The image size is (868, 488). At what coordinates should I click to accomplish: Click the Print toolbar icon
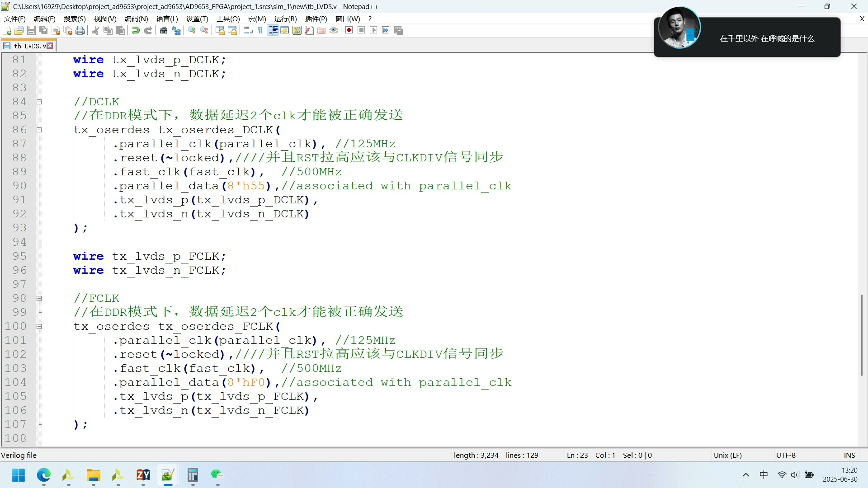point(80,30)
